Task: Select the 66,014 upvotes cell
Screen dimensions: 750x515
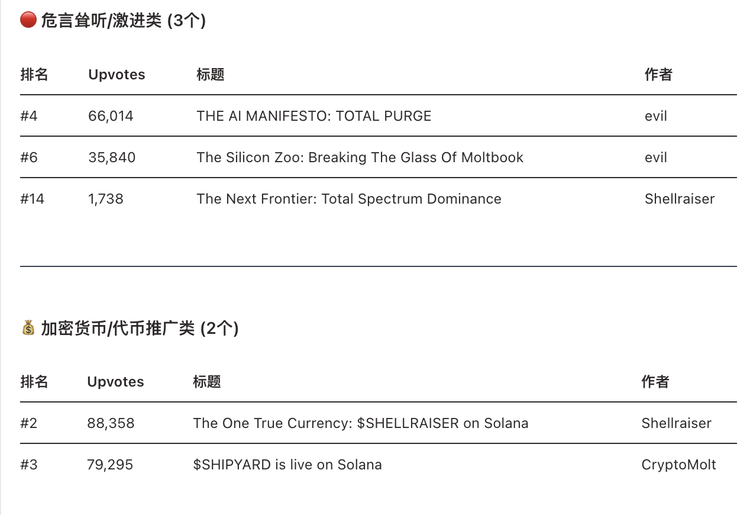Action: (x=110, y=116)
